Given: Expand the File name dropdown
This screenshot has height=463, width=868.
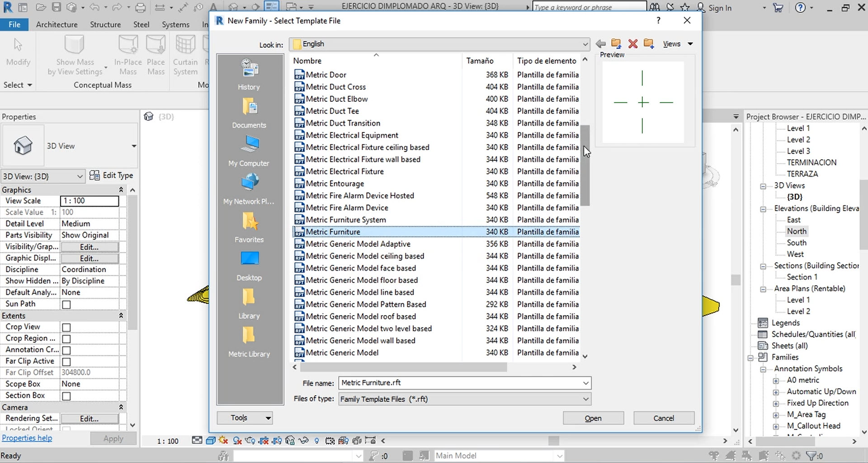Looking at the screenshot, I should tap(586, 383).
